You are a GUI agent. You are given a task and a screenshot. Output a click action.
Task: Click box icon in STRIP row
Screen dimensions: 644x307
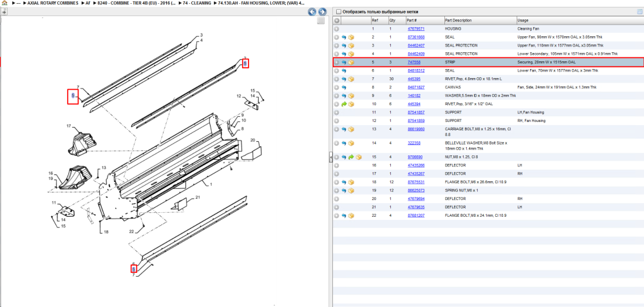(x=351, y=63)
